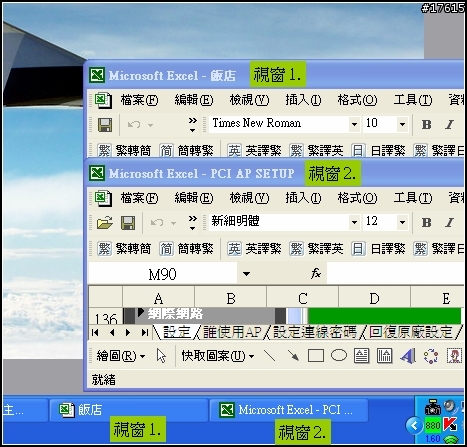Click 英譯繁 button in the 飯店 window
The width and height of the screenshot is (467, 447).
254,150
